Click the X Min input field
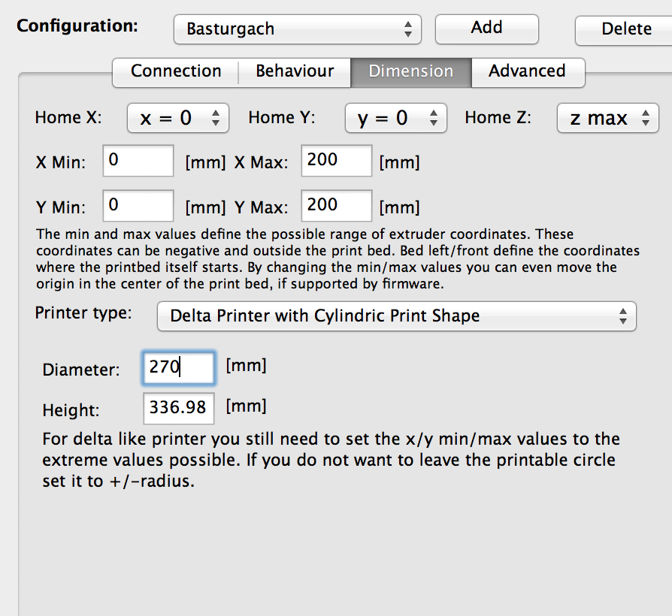This screenshot has width=672, height=616. coord(138,161)
